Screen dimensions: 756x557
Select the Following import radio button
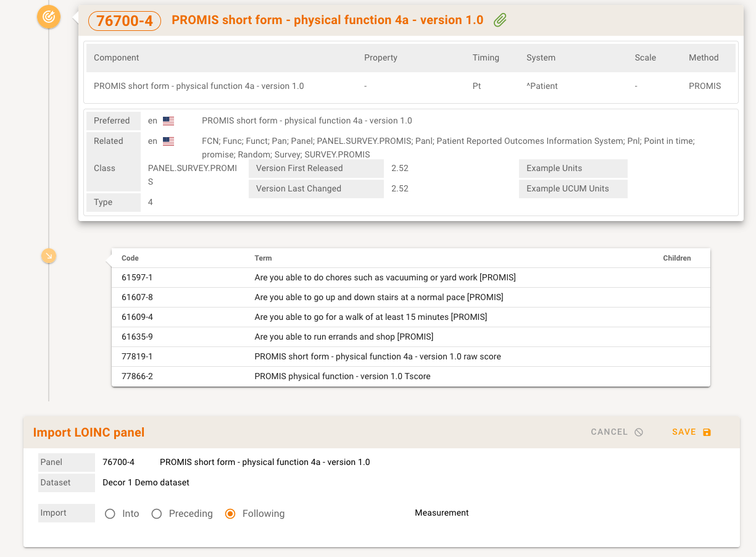tap(230, 514)
